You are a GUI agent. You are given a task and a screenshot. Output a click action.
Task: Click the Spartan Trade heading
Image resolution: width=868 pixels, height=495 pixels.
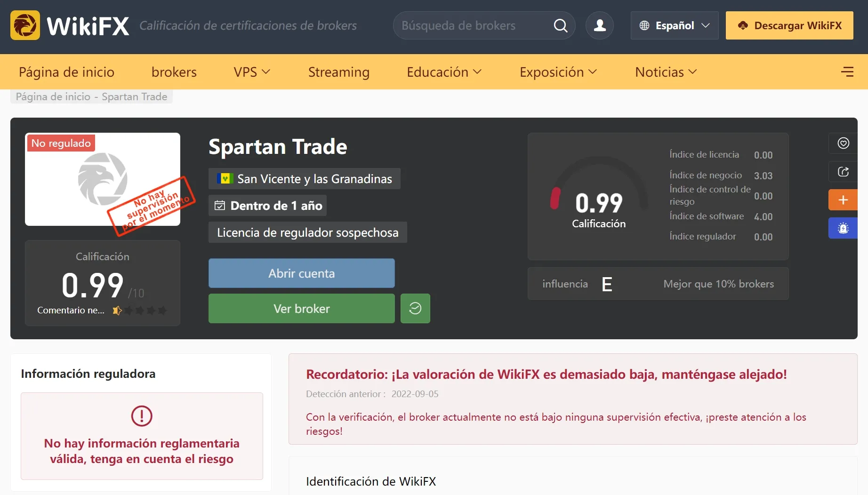point(278,147)
